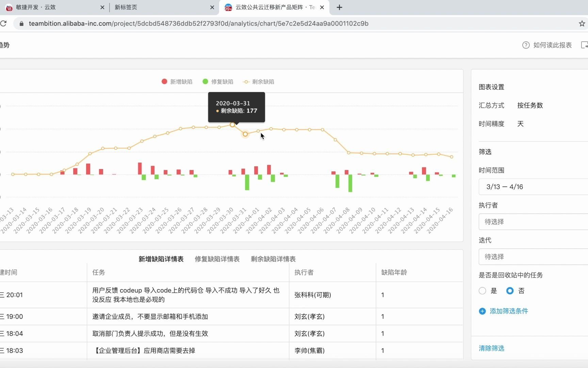The width and height of the screenshot is (588, 368).
Task: Click the plus icon beside 添加筛选条件
Action: click(x=482, y=311)
